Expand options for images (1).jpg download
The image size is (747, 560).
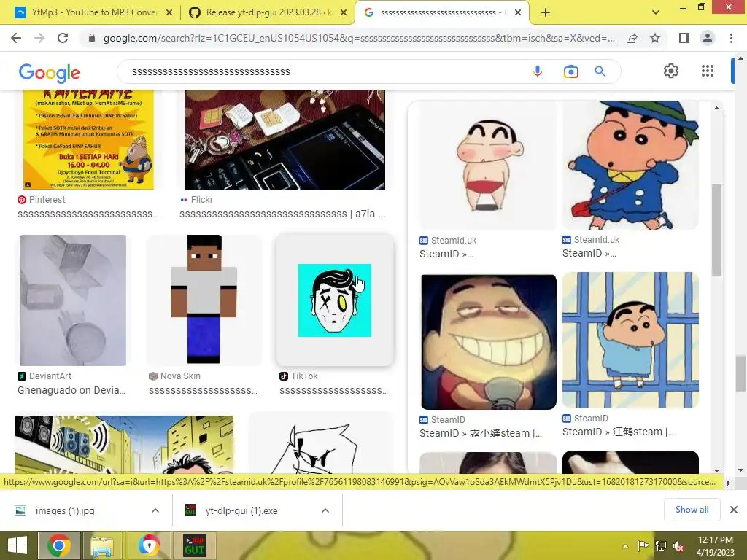click(155, 510)
